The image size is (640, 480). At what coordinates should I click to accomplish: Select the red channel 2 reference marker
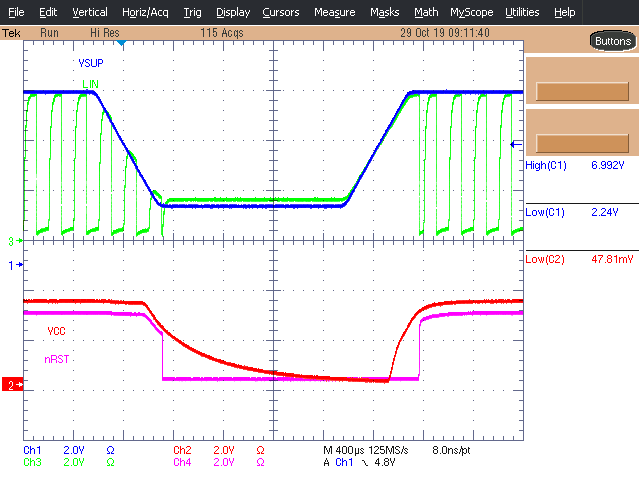(x=12, y=384)
